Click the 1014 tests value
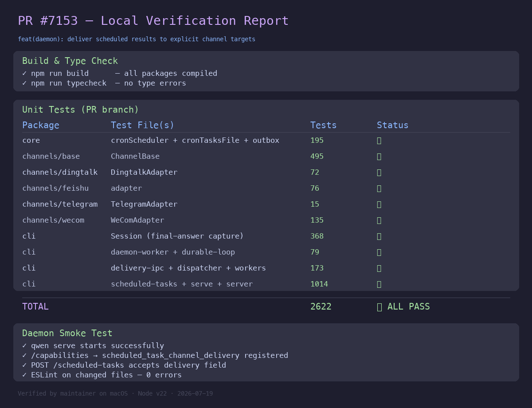Image resolution: width=532 pixels, height=408 pixels. [319, 284]
